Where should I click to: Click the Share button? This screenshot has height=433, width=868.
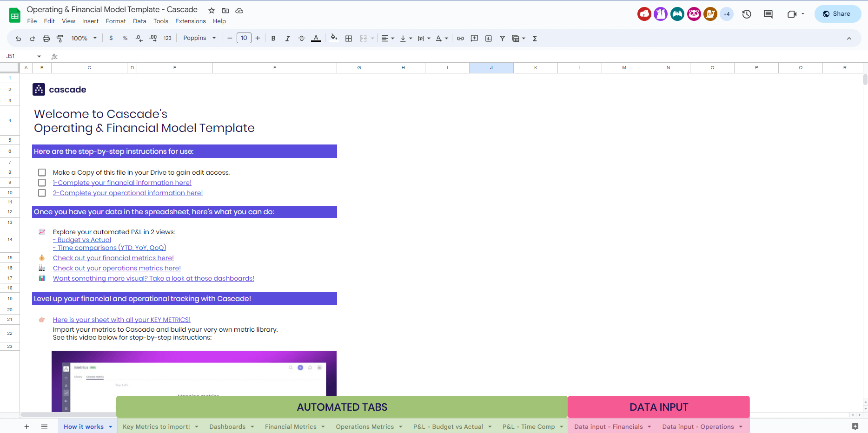pos(837,13)
